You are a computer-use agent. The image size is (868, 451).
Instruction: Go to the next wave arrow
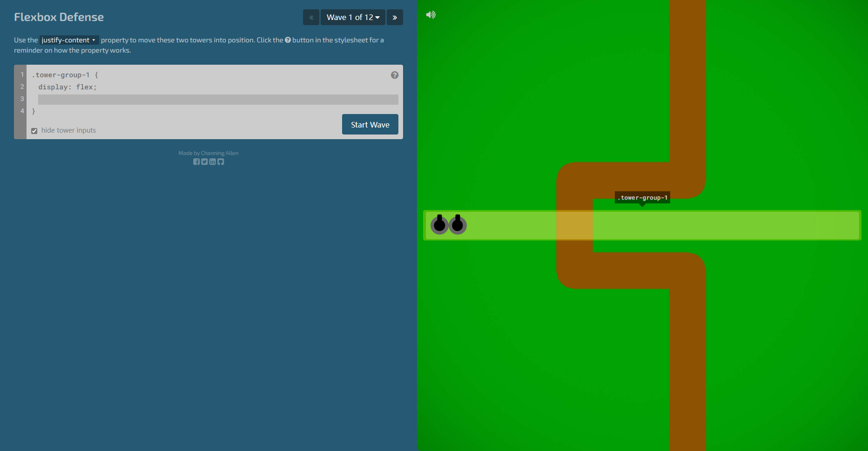395,17
